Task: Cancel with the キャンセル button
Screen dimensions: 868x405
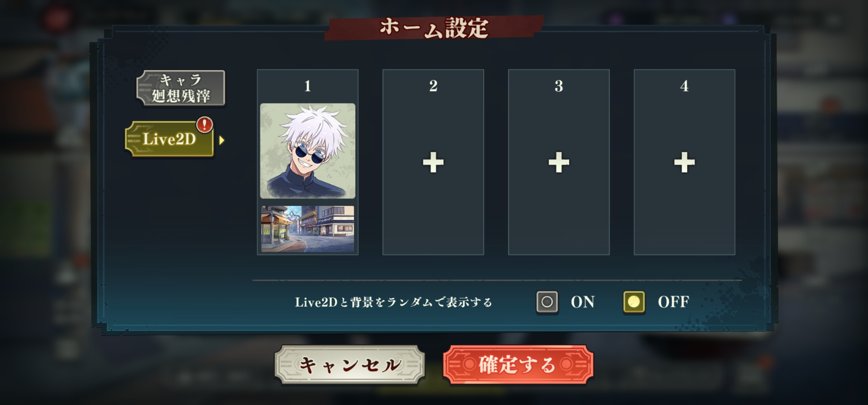Action: (x=350, y=365)
